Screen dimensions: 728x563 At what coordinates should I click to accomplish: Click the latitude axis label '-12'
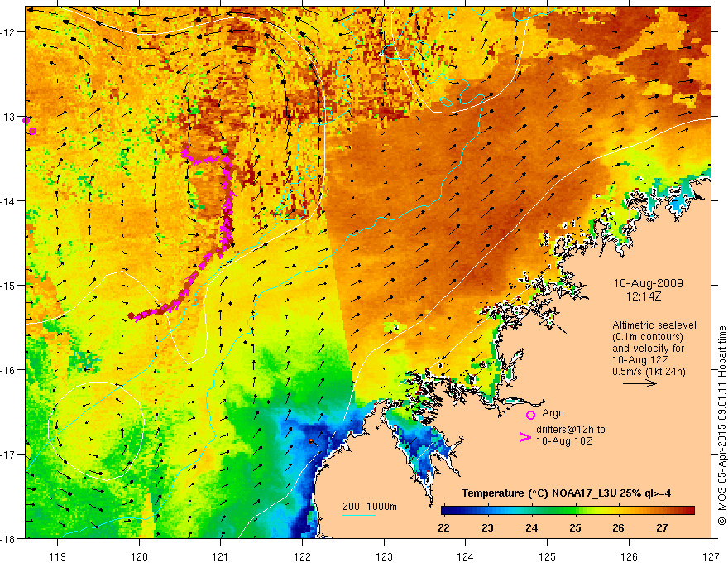(x=9, y=32)
